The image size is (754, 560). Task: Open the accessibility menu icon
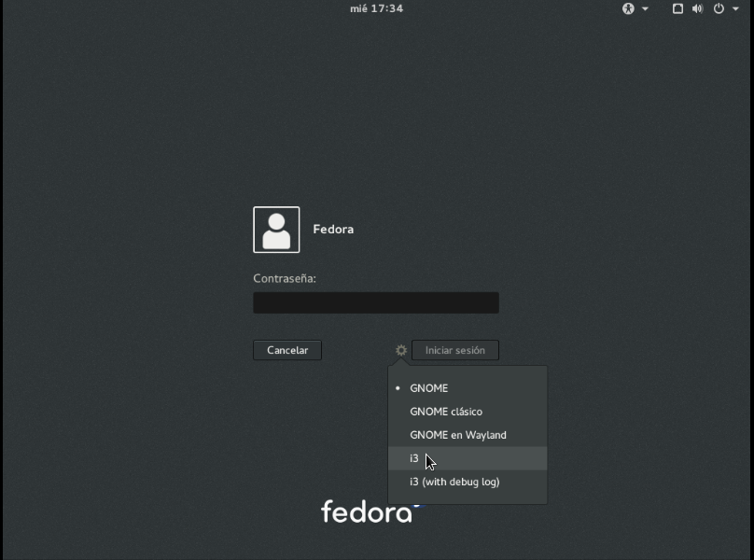click(628, 8)
